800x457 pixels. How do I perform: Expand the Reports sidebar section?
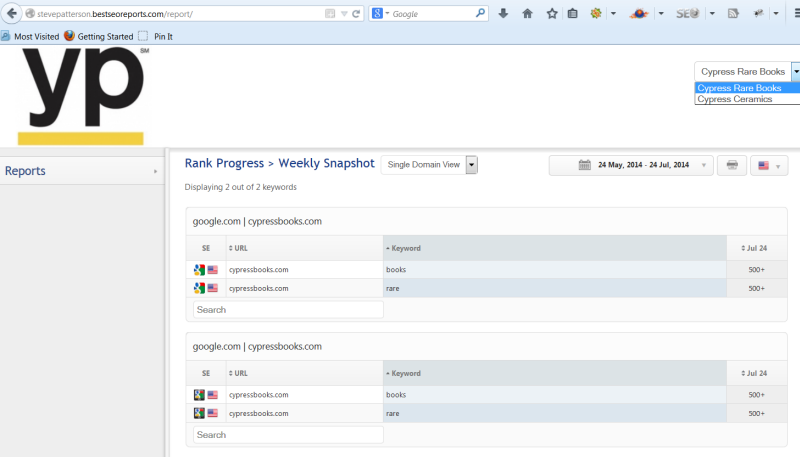pyautogui.click(x=81, y=171)
